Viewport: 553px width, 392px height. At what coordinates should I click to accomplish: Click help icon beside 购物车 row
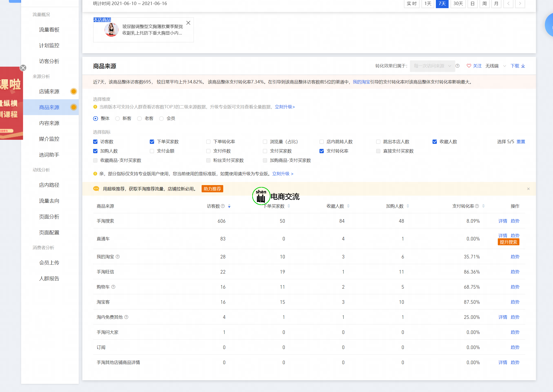113,287
